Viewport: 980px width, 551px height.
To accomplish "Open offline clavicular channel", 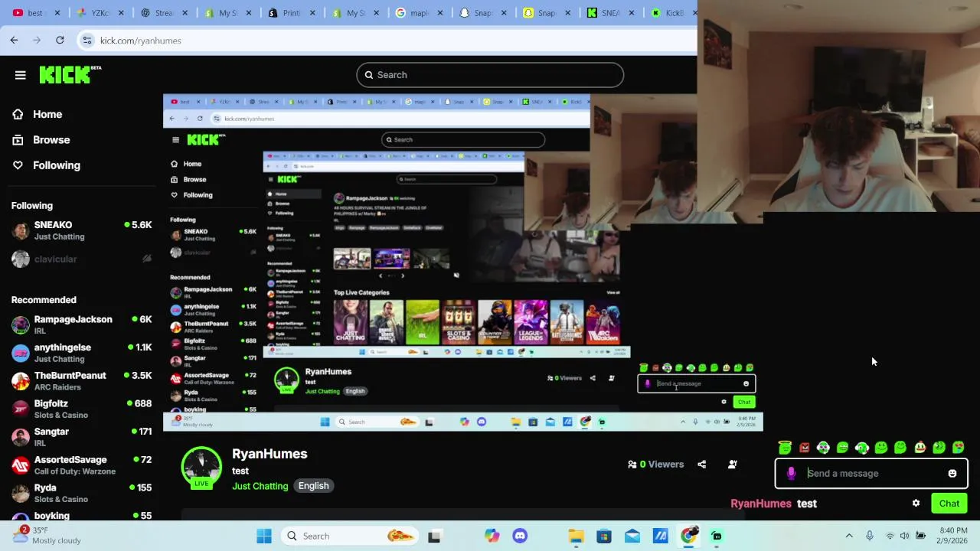I will pyautogui.click(x=81, y=259).
